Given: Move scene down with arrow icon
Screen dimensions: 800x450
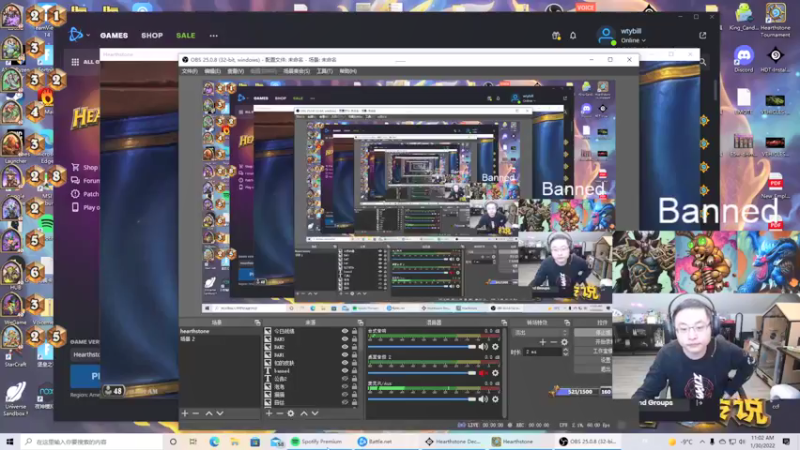Looking at the screenshot, I should pyautogui.click(x=220, y=413).
